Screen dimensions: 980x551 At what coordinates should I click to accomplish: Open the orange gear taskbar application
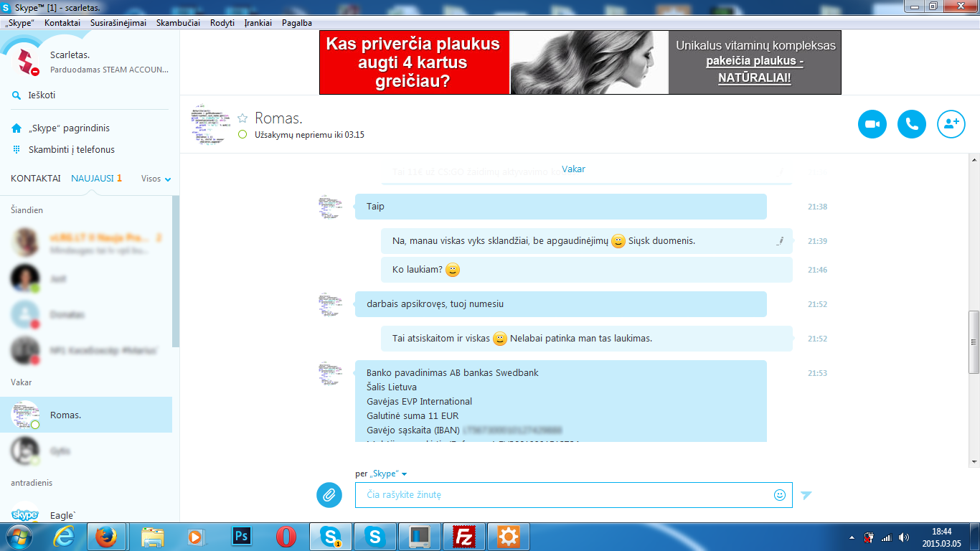click(509, 537)
